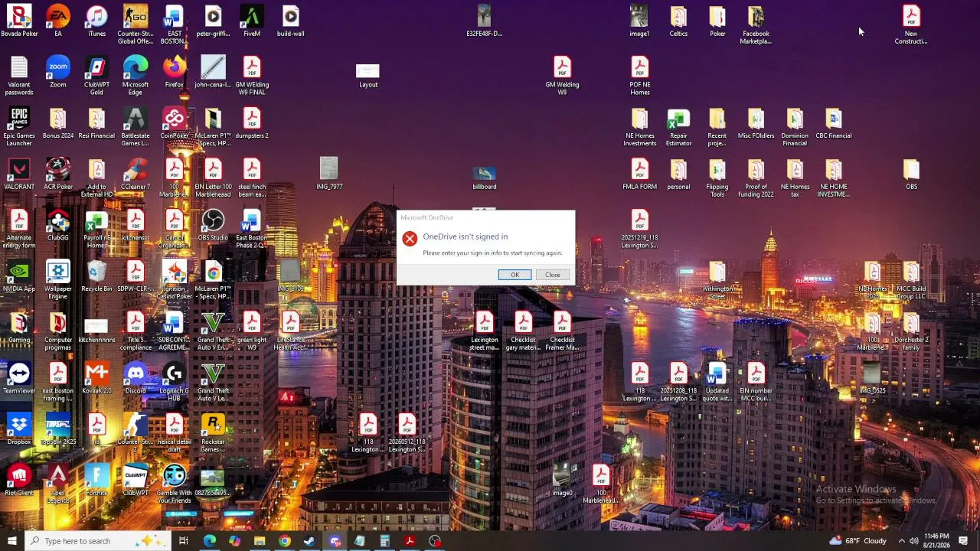Select the Repair Estimator Excel file
This screenshot has height=551, width=980.
[678, 127]
